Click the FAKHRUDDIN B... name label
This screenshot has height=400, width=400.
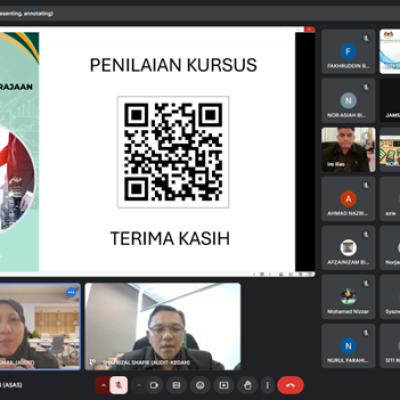pyautogui.click(x=348, y=66)
